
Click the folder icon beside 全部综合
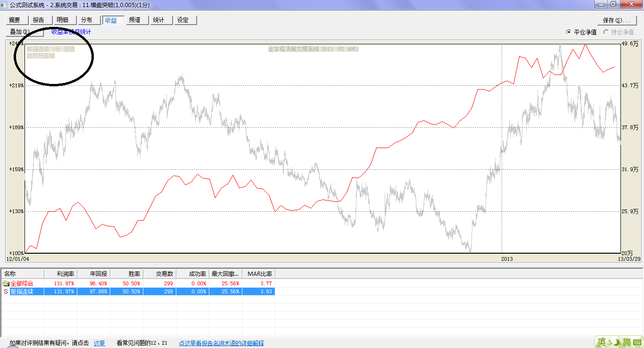coord(6,283)
